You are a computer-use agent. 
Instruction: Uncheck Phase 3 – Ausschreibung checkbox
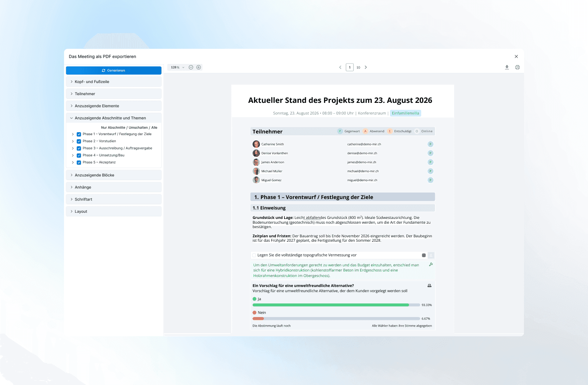[79, 148]
